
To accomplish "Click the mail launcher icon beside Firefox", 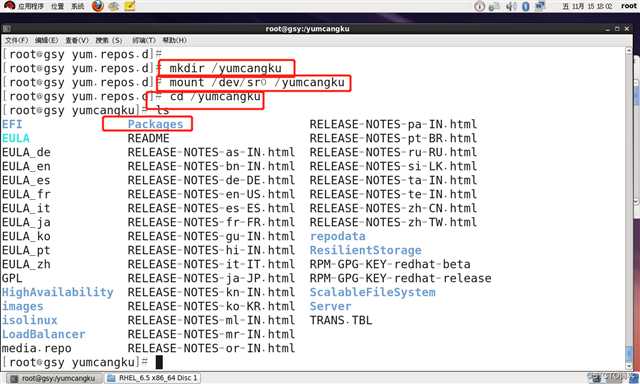I will pyautogui.click(x=114, y=6).
